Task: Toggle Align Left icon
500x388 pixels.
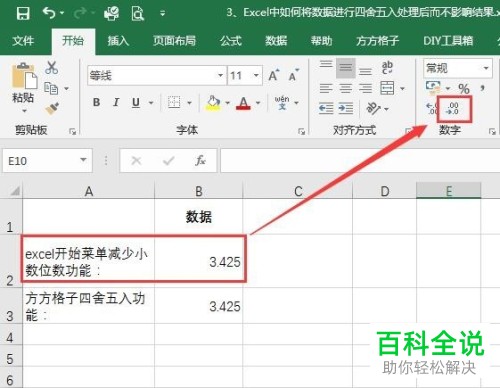Action: click(326, 88)
